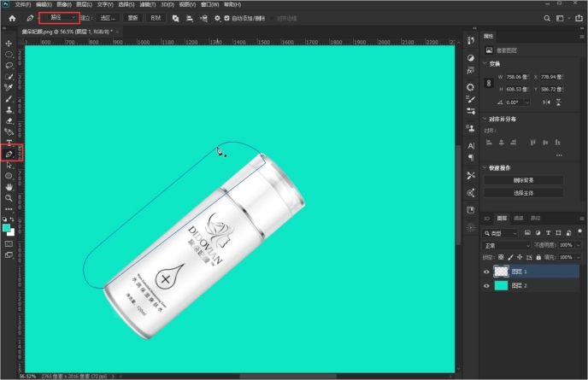The width and height of the screenshot is (588, 380).
Task: Toggle lock position icon
Action: (520, 257)
